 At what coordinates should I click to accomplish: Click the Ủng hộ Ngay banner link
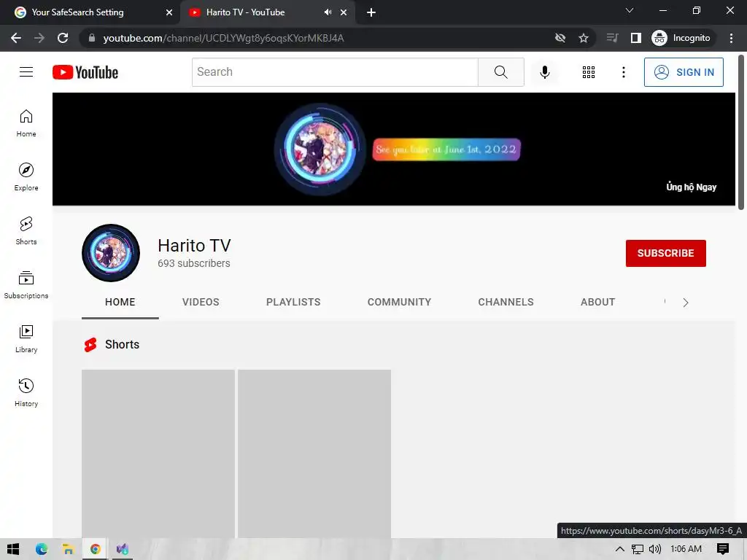coord(692,187)
